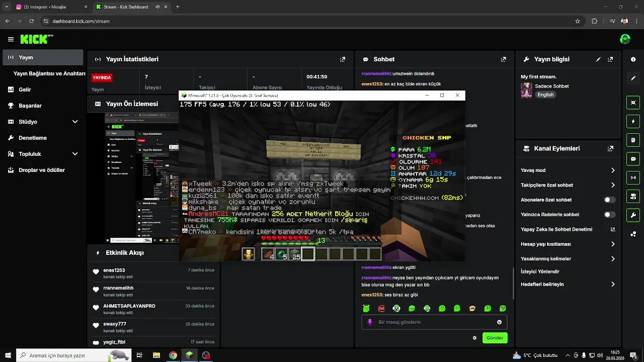Image resolution: width=644 pixels, height=362 pixels.
Task: Pop out the Yayın İstatistikleri panel
Action: (343, 59)
